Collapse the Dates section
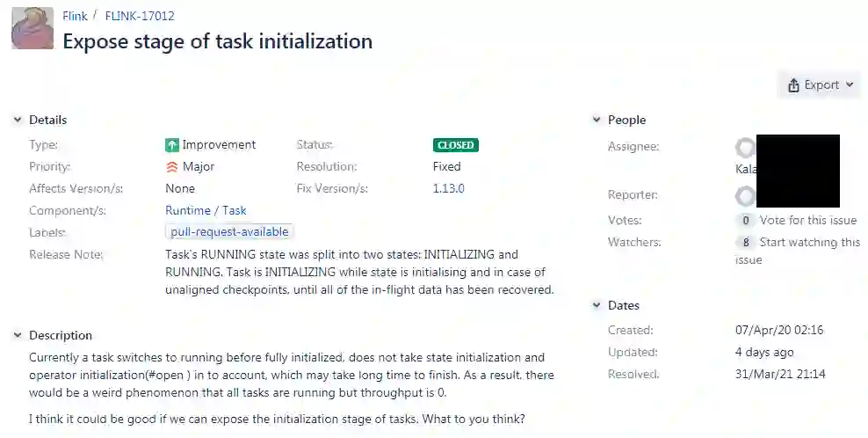 (596, 305)
